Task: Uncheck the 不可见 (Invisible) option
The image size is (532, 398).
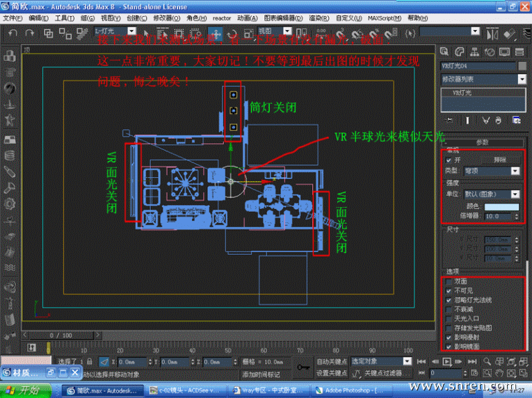Action: click(x=449, y=290)
